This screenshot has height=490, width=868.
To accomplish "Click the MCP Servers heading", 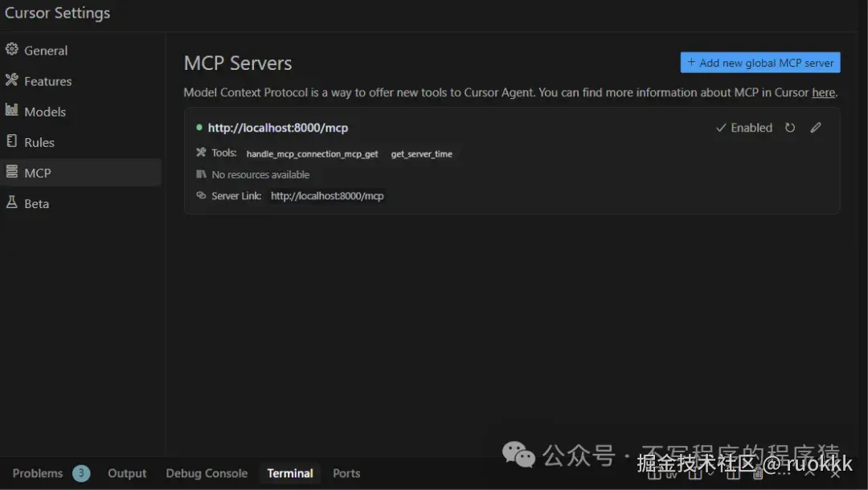I will point(238,63).
